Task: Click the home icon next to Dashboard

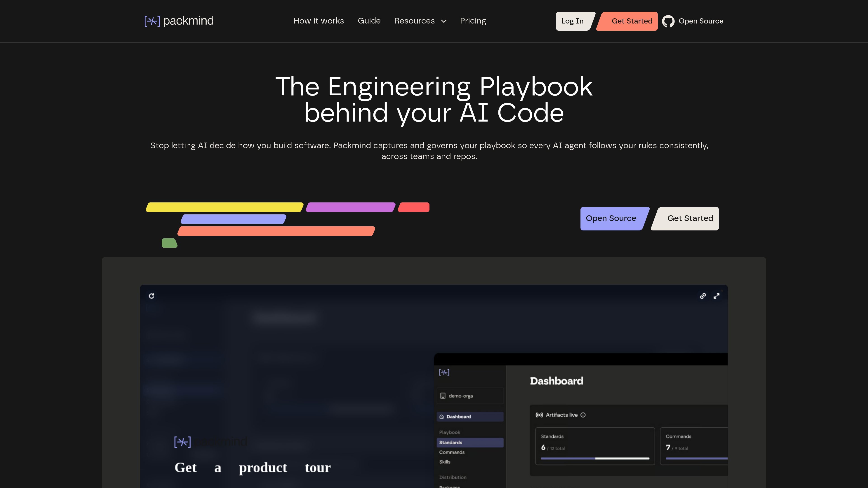Action: [442, 417]
